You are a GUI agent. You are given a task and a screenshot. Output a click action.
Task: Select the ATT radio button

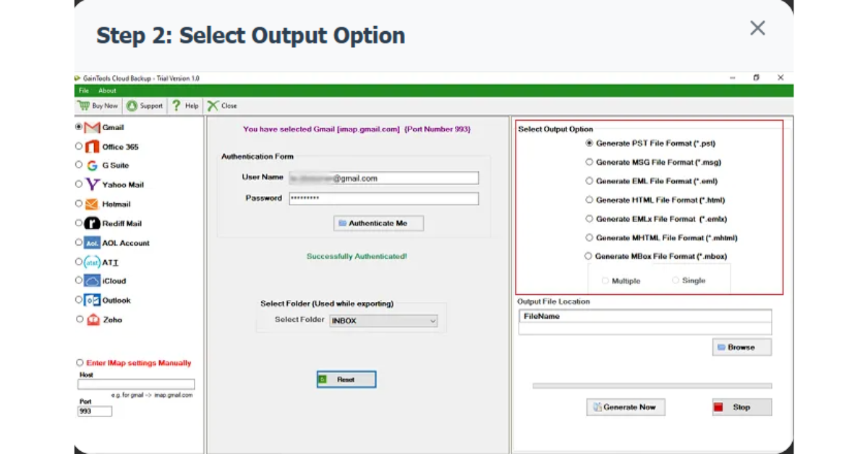(x=79, y=261)
